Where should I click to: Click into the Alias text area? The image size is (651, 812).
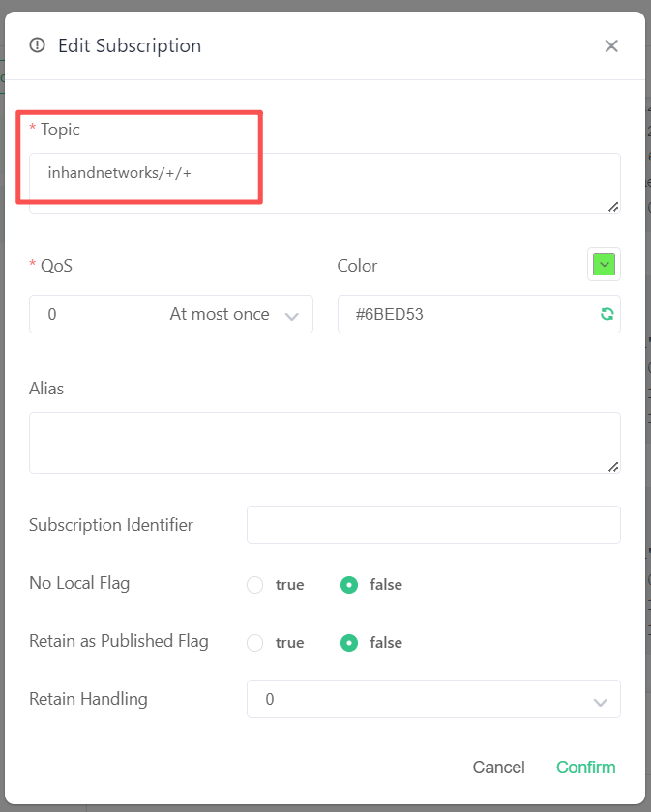pyautogui.click(x=324, y=443)
